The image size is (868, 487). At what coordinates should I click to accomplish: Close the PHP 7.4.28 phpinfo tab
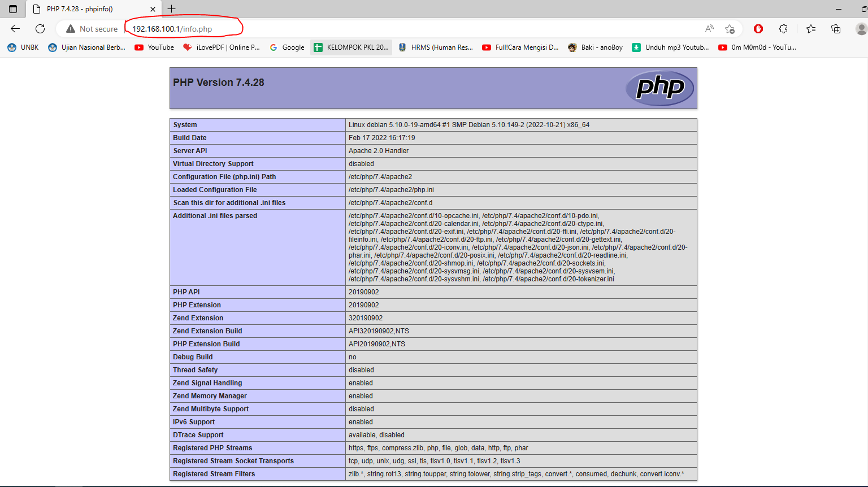(153, 9)
